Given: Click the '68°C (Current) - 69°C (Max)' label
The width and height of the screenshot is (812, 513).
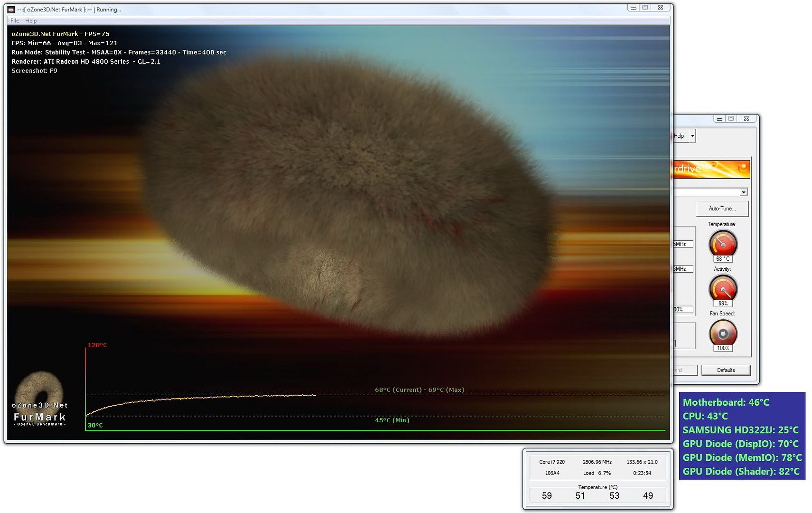Looking at the screenshot, I should tap(420, 390).
